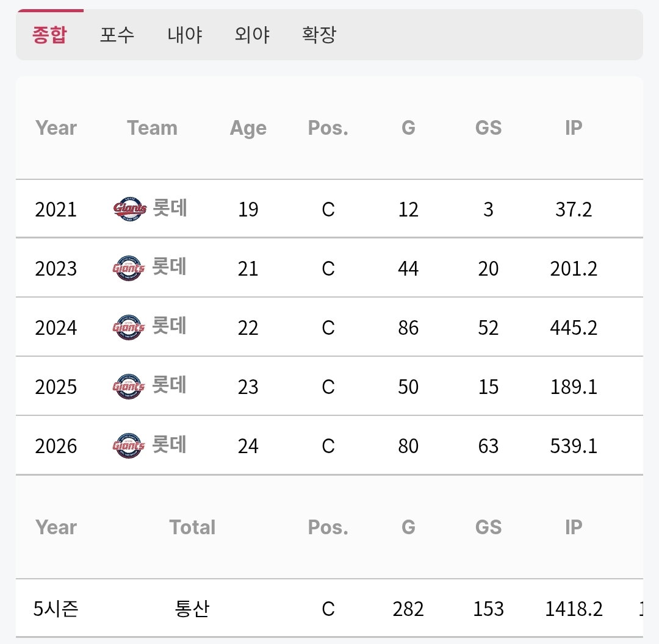
Task: Click the Total column header
Action: (192, 528)
